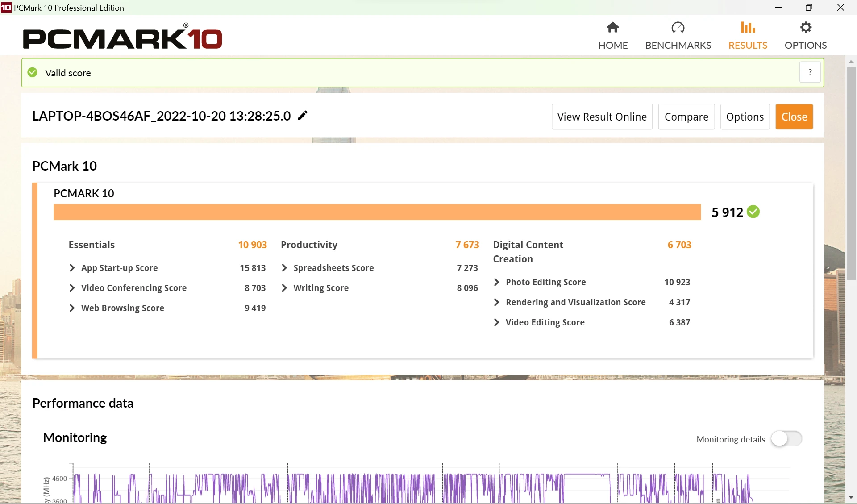This screenshot has width=857, height=504.
Task: Open the OPTIONS tab
Action: 806,36
